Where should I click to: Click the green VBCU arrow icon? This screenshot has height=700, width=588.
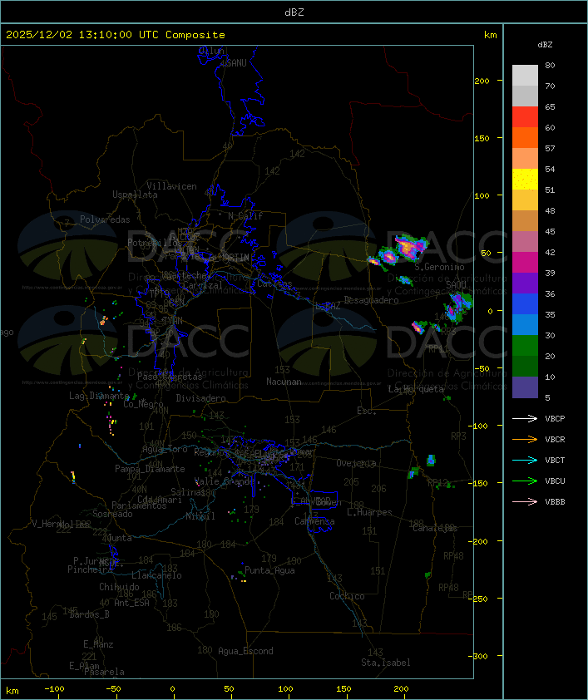click(525, 481)
